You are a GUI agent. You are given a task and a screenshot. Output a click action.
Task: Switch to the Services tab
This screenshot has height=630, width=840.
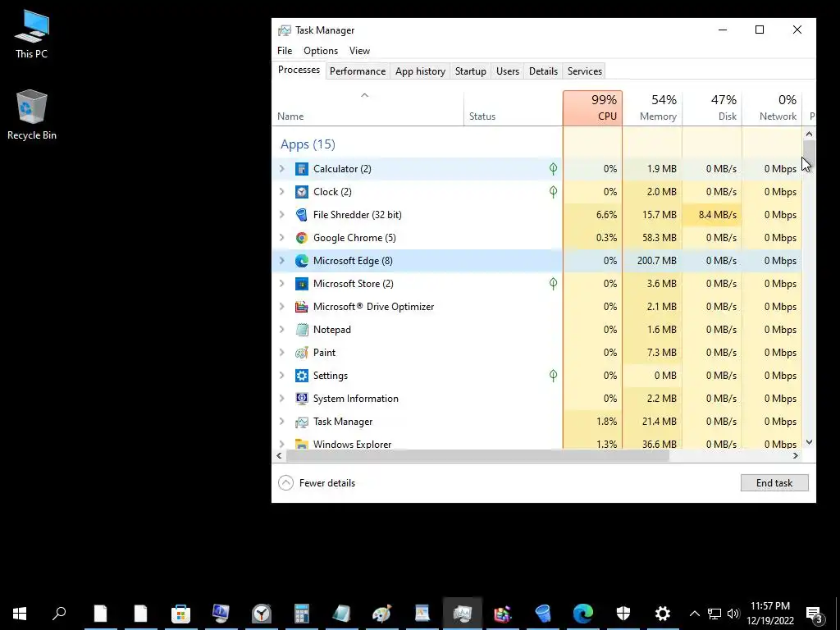click(x=584, y=71)
